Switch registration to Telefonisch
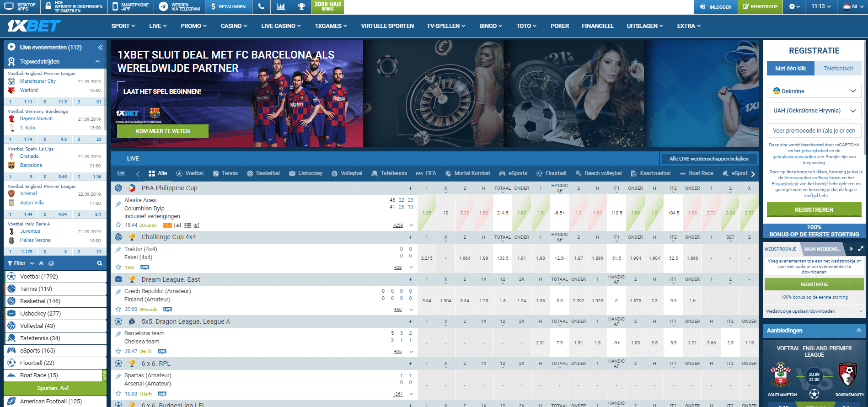This screenshot has height=407, width=868. tap(838, 69)
